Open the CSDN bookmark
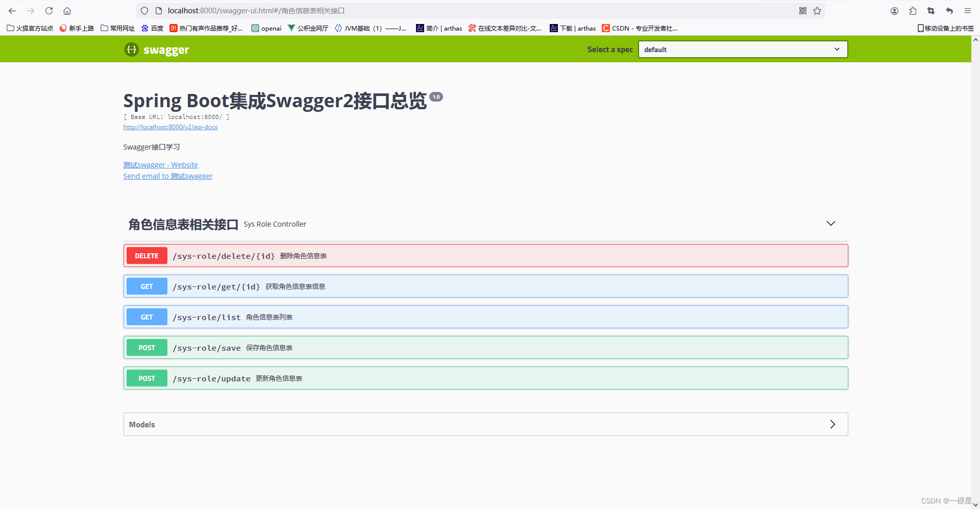 (x=640, y=28)
